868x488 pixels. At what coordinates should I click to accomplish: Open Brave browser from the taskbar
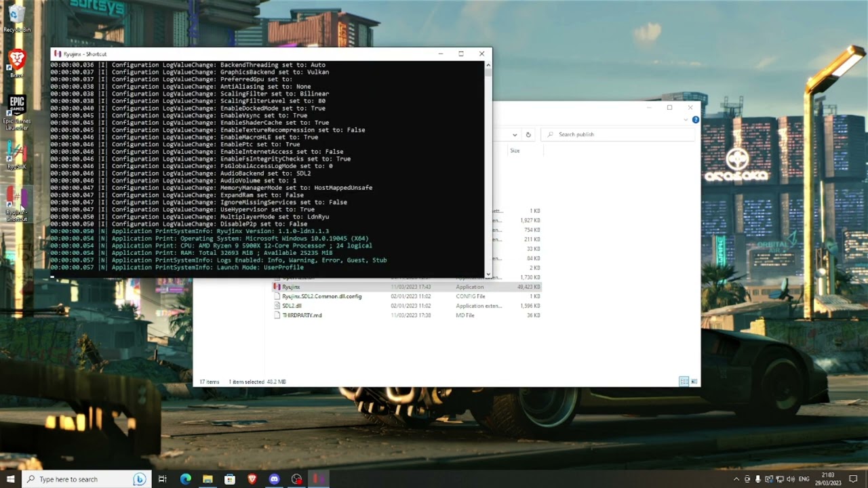tap(252, 479)
